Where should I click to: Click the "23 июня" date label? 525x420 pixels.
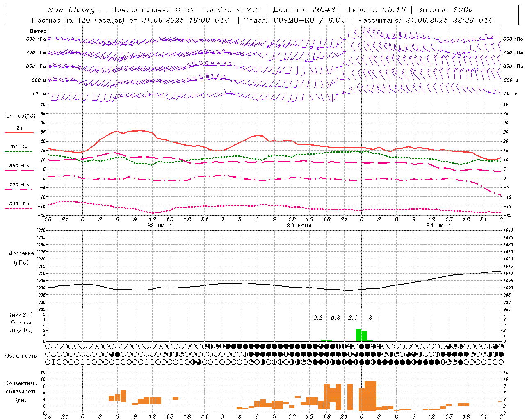point(299,226)
